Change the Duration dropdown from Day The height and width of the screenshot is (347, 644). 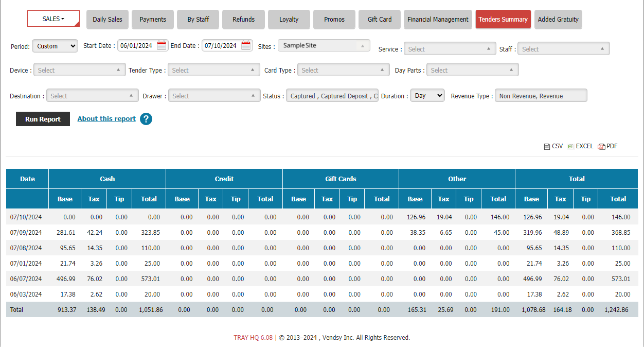click(427, 96)
